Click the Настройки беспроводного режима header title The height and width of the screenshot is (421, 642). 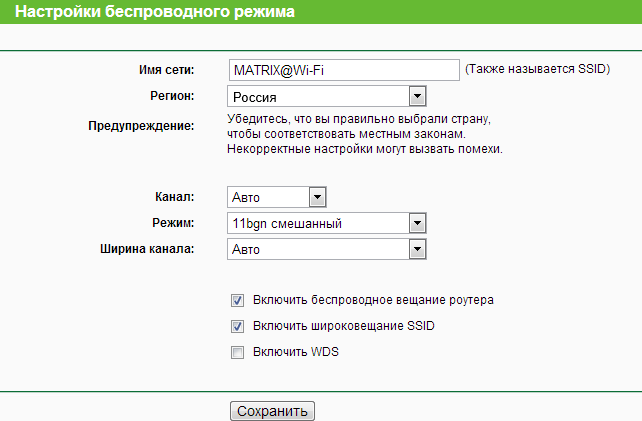click(x=155, y=11)
